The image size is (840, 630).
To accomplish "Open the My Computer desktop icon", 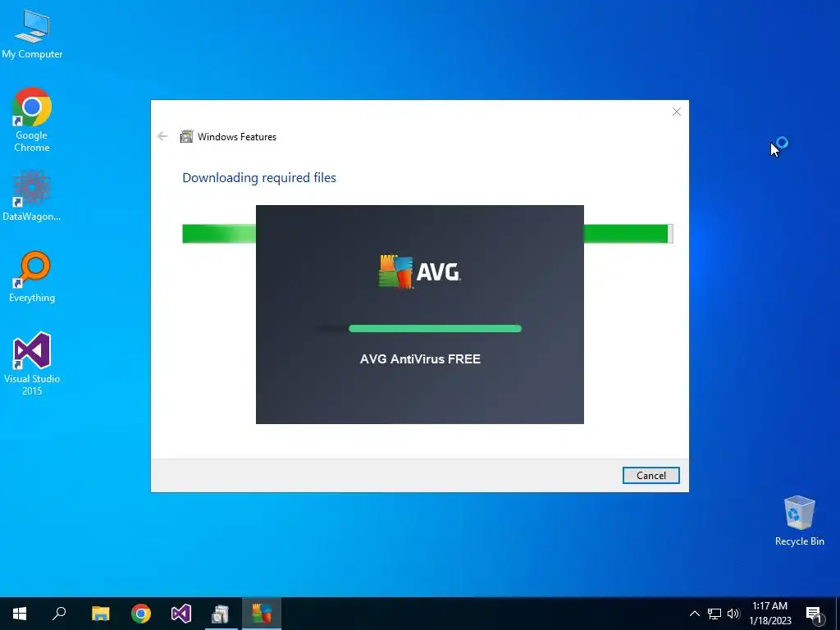I will (x=32, y=34).
